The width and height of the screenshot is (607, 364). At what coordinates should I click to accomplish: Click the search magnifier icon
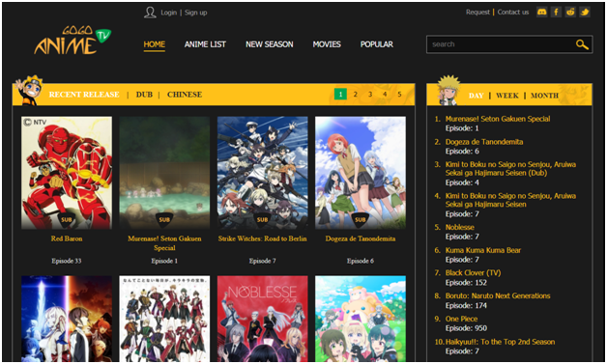click(x=582, y=44)
